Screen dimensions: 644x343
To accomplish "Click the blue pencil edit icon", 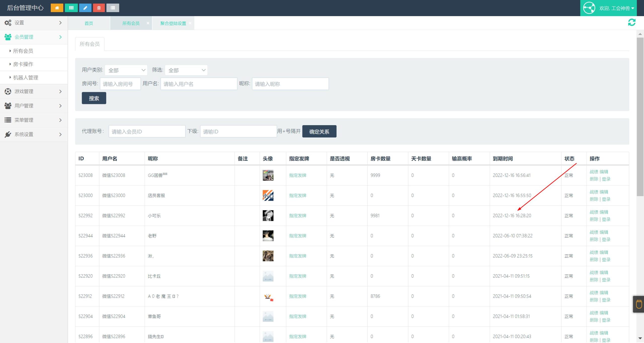I will (x=85, y=8).
